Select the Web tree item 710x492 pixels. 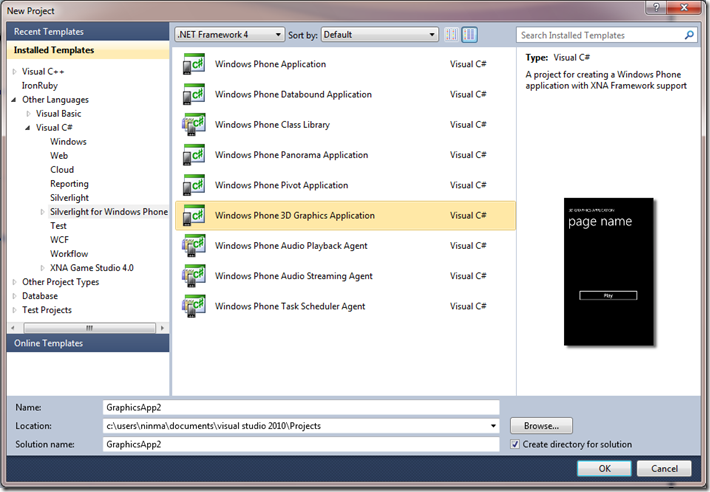click(x=59, y=156)
